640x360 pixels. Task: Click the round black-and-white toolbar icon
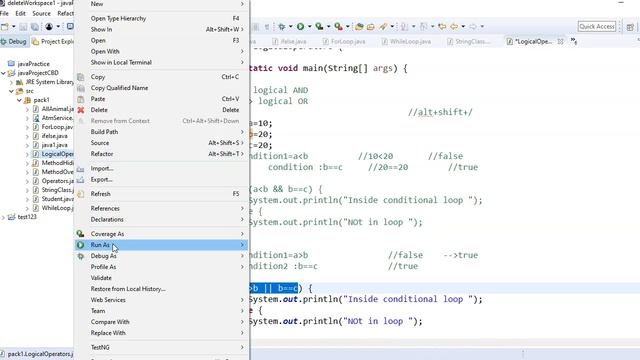49,27
